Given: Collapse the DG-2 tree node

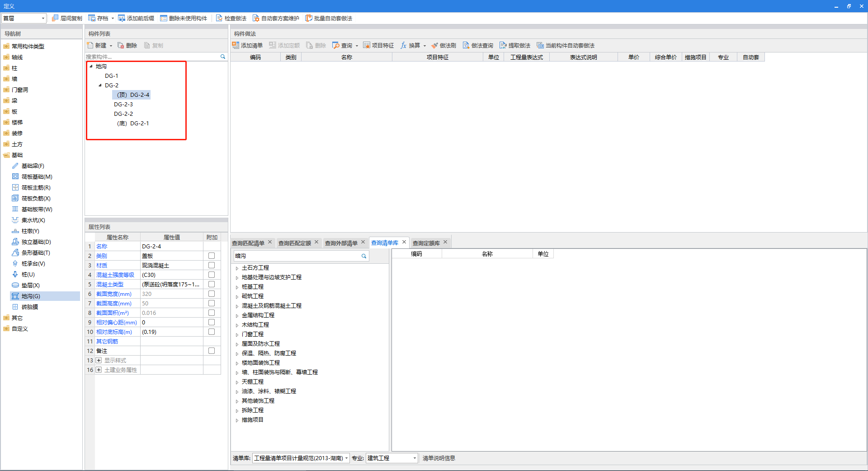Looking at the screenshot, I should tap(100, 85).
